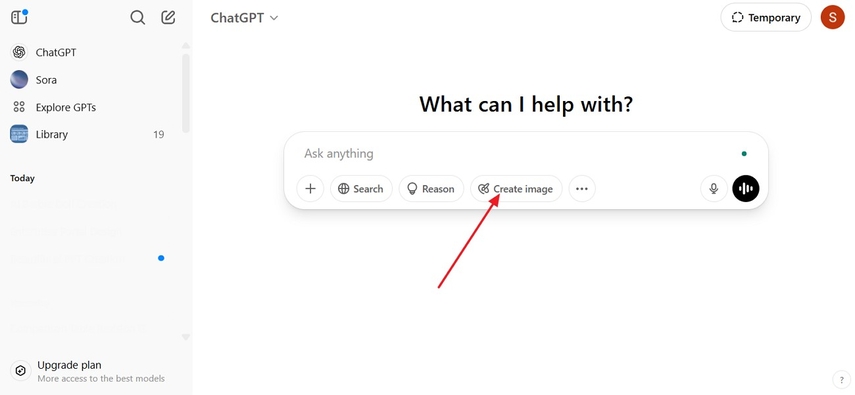
Task: Open the three-dots more tools menu
Action: [582, 189]
